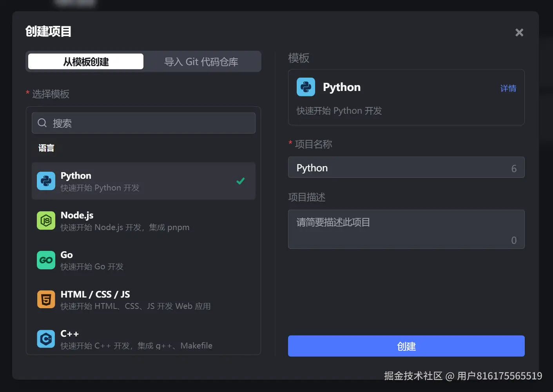Click 'C++ 开发，集成 g++、Makefile' description

[x=153, y=346]
